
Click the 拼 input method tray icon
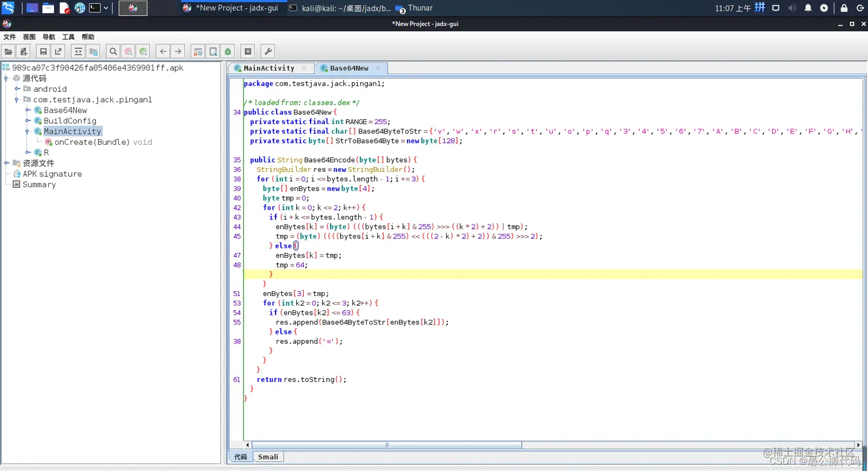pyautogui.click(x=760, y=7)
